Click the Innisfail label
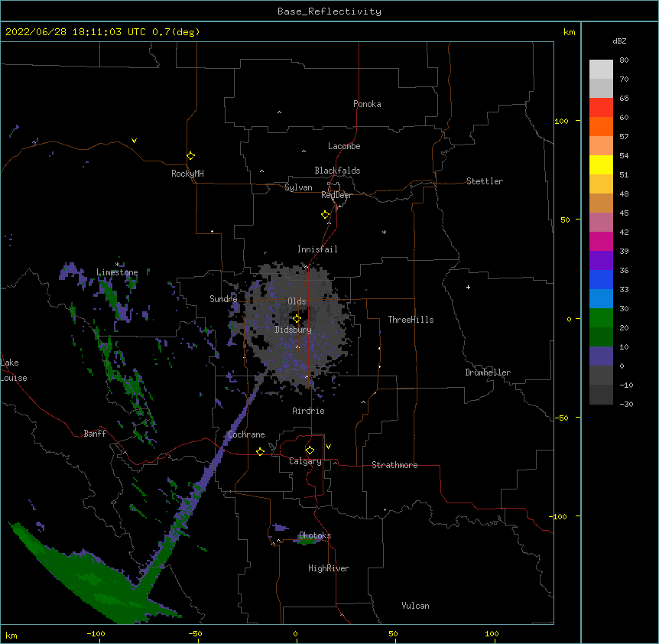Screen dimensions: 659x644 [317, 249]
